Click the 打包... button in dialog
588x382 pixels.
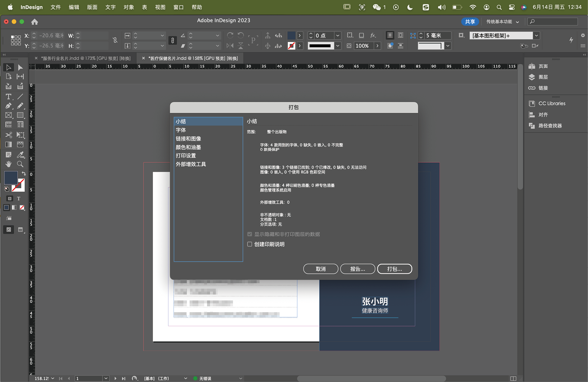[394, 269]
